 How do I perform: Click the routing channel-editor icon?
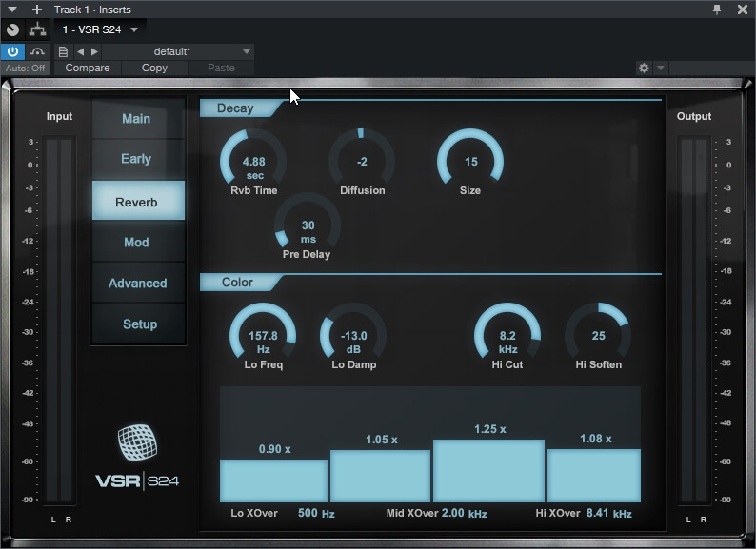(x=37, y=29)
